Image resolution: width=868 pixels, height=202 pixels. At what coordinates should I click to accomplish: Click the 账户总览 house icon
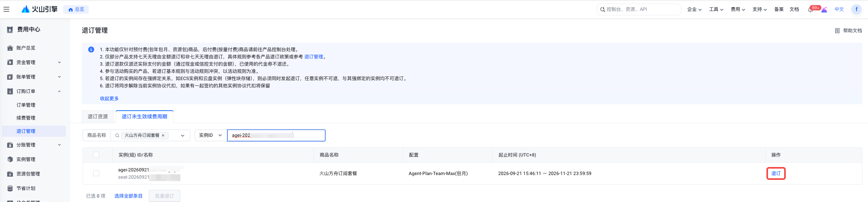click(10, 48)
